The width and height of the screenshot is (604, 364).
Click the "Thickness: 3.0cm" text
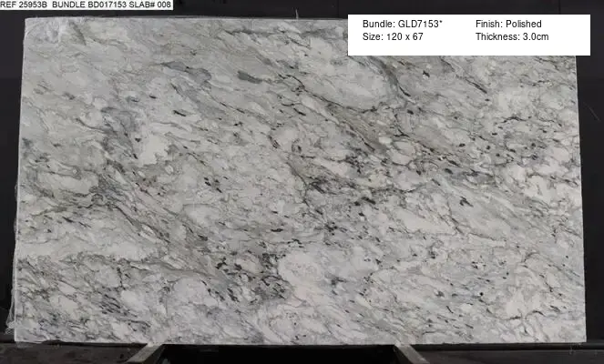(x=512, y=36)
